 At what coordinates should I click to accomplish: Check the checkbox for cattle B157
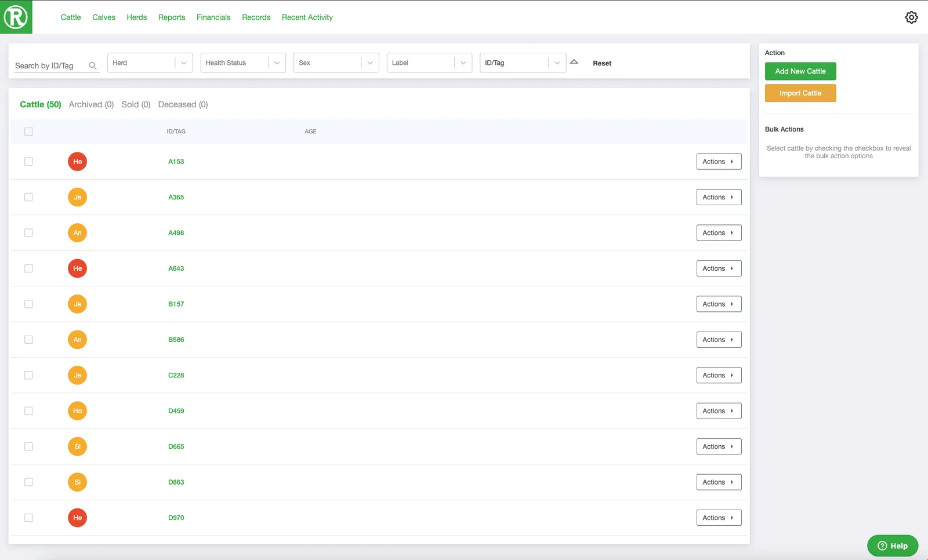click(28, 304)
